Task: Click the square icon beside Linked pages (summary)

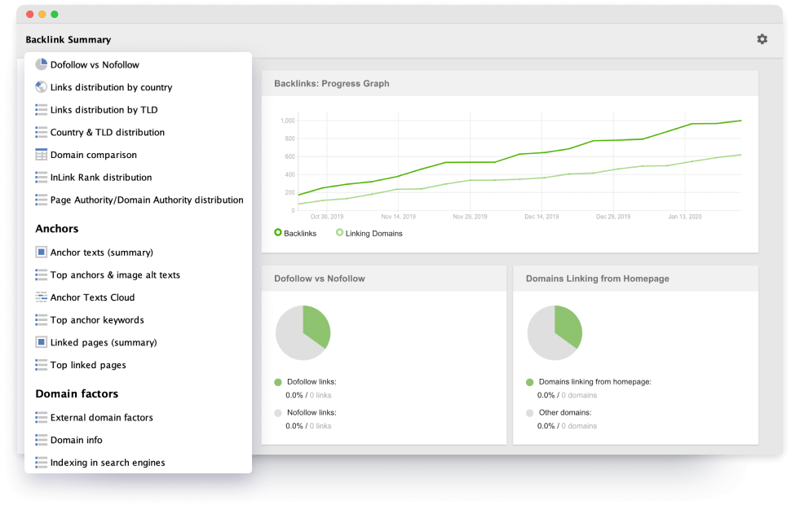Action: 42,342
